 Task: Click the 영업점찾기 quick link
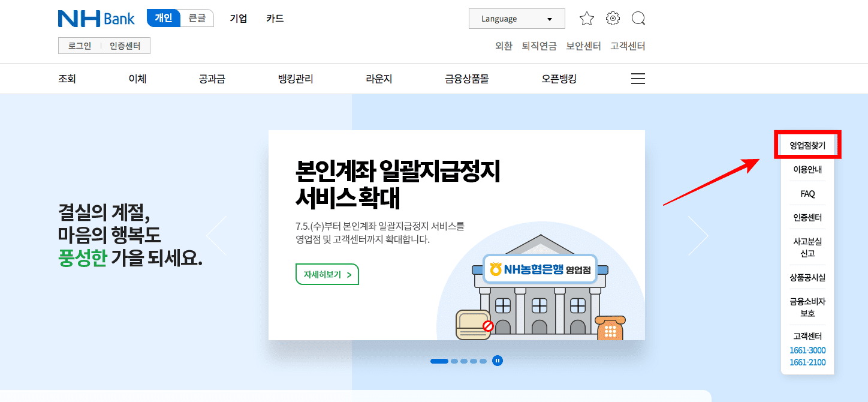click(x=807, y=145)
